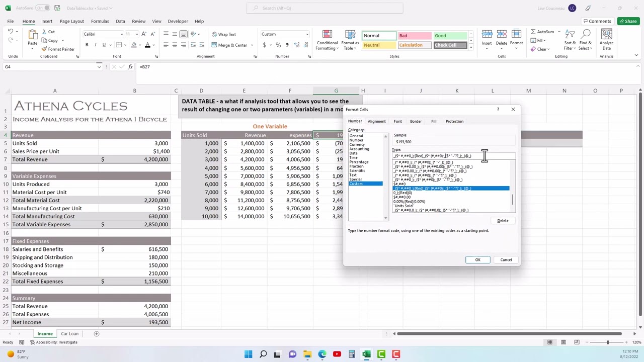Open the File menu tab
This screenshot has width=644, height=362.
click(10, 21)
